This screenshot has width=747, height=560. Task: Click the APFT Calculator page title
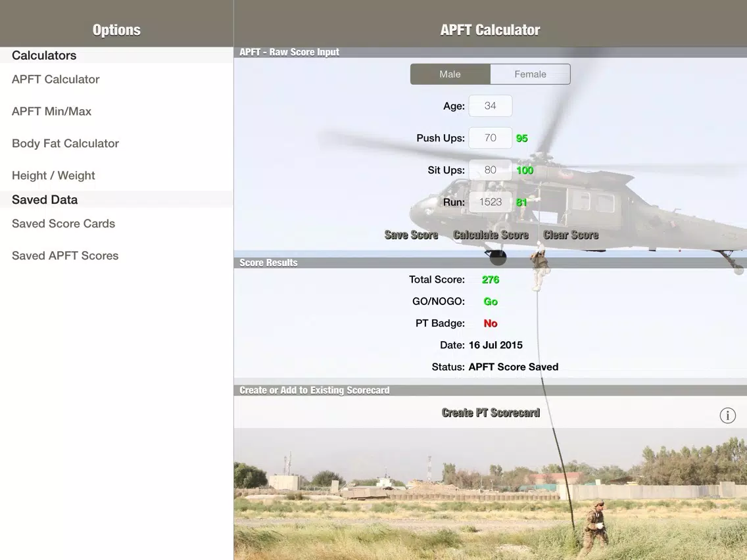click(x=491, y=30)
